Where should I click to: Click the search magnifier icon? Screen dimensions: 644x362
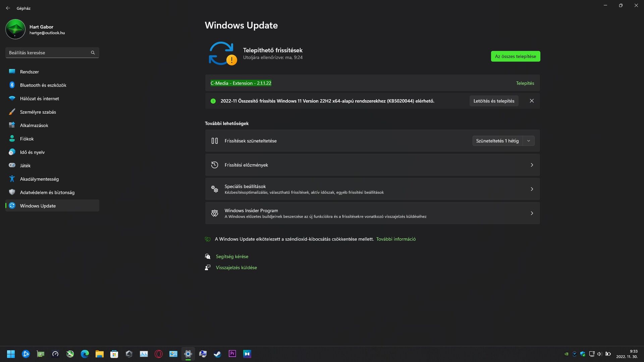pos(93,53)
